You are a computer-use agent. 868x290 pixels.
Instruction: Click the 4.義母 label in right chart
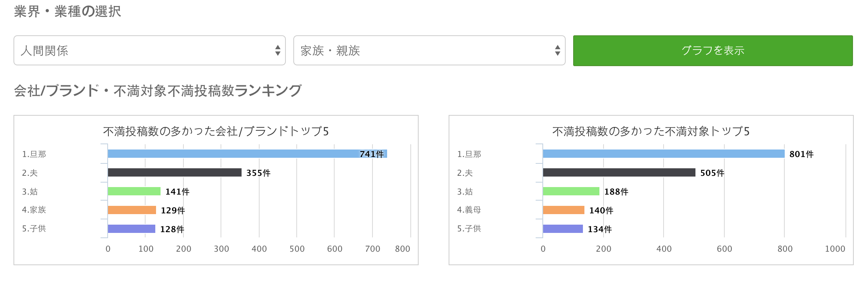469,210
